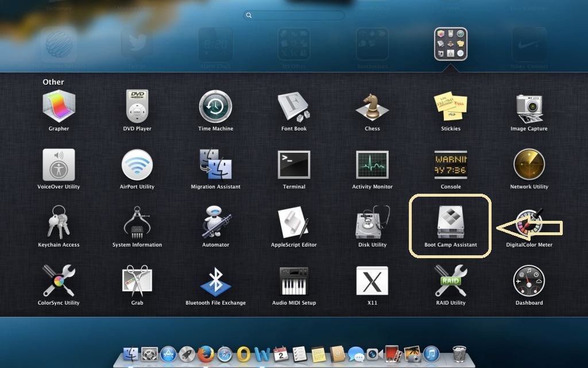Open AirPort Utility
This screenshot has height=368, width=588.
coord(137,165)
